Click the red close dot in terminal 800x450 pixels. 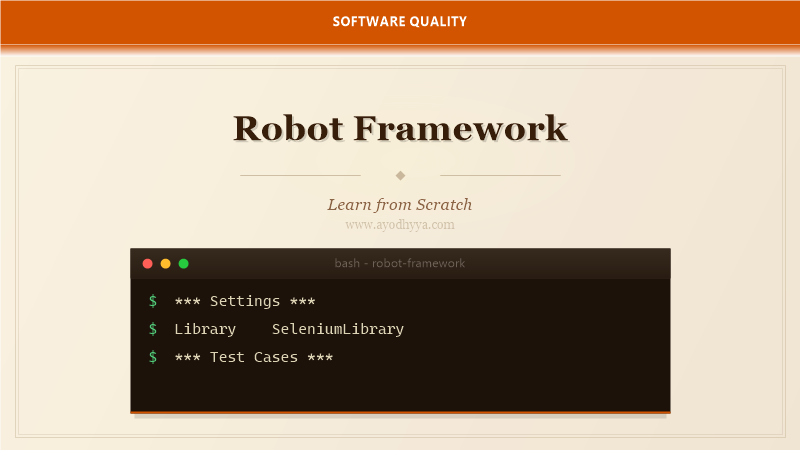pos(147,263)
